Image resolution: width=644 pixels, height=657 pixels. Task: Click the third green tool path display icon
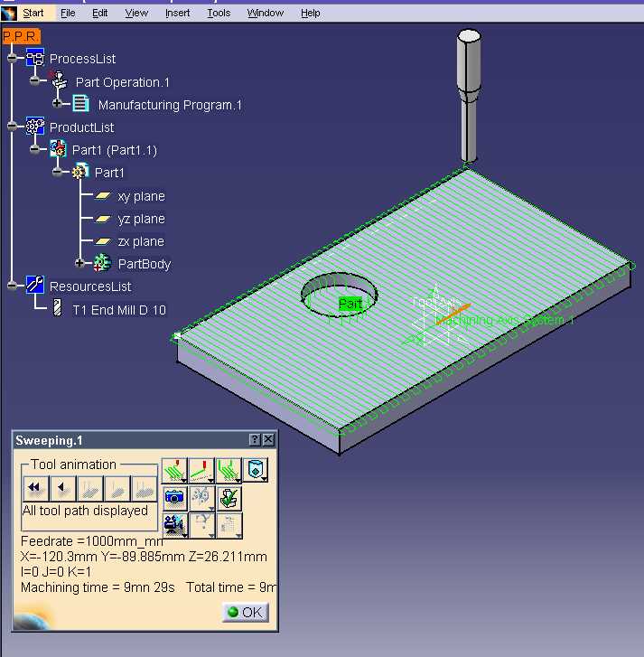tap(229, 471)
